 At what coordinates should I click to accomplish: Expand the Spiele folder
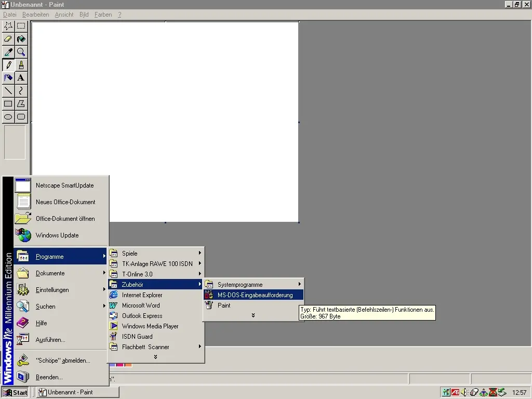(x=156, y=254)
